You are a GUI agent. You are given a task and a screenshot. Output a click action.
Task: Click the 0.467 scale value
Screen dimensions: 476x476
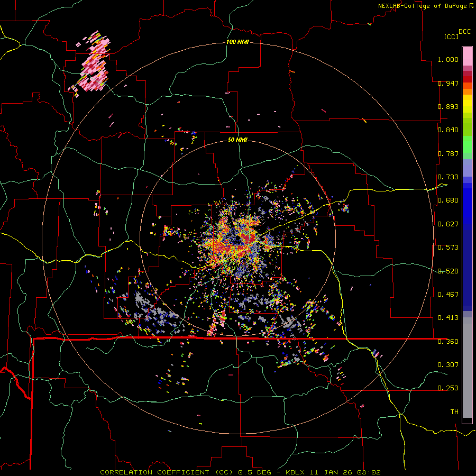tap(448, 295)
